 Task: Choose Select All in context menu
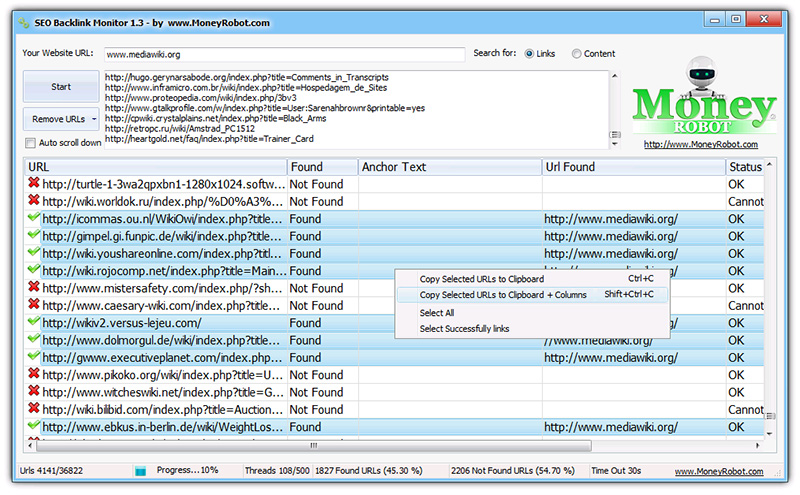point(533,313)
